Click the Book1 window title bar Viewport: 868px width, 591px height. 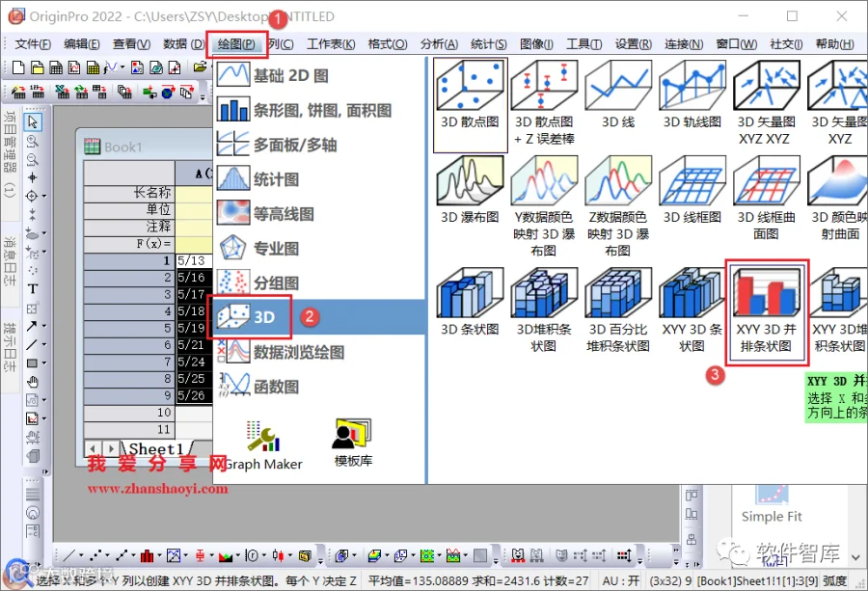point(145,147)
